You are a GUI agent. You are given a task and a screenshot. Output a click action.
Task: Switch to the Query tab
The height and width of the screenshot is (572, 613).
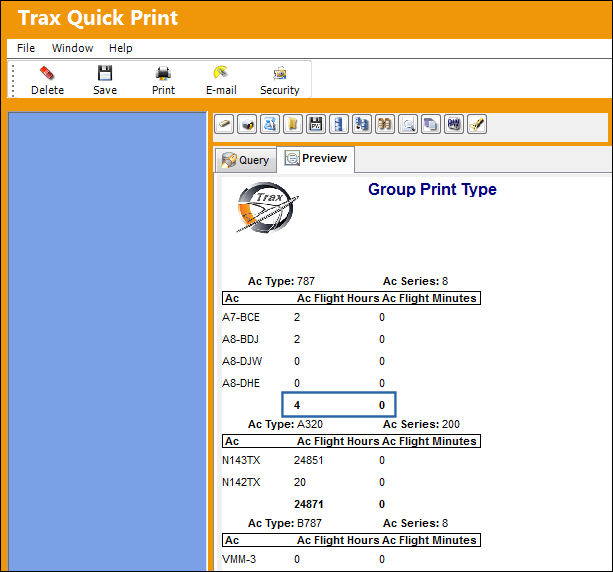coord(246,160)
